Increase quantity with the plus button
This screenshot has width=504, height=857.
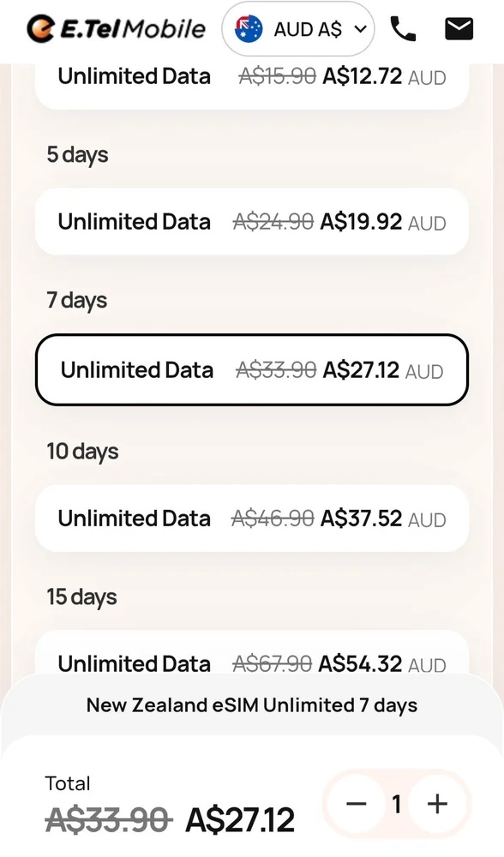[x=437, y=804]
